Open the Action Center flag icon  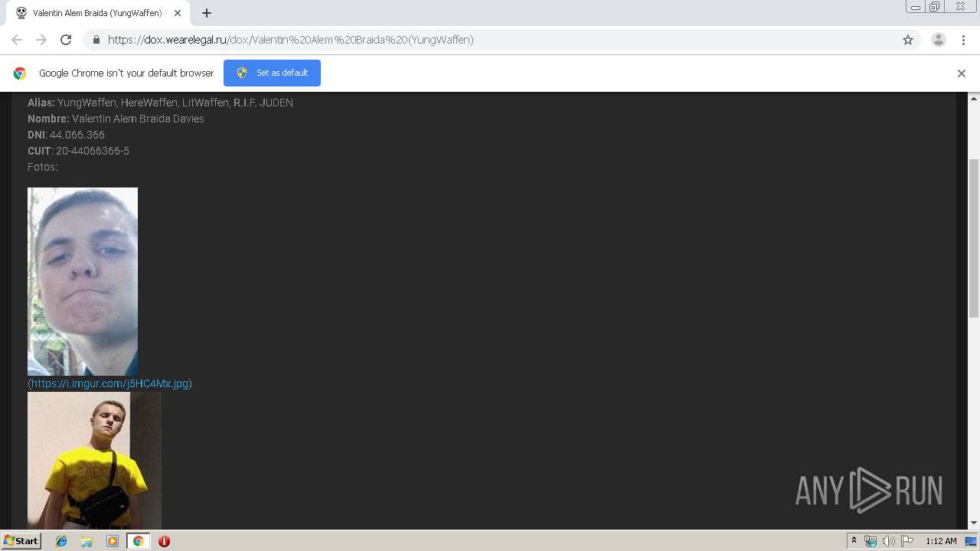click(907, 541)
